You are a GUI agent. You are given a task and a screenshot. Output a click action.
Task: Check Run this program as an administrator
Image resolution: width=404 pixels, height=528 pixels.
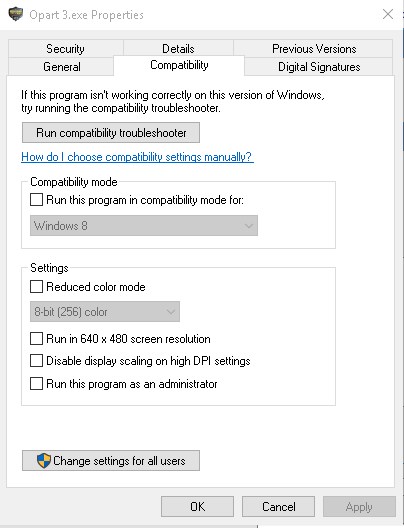click(36, 384)
